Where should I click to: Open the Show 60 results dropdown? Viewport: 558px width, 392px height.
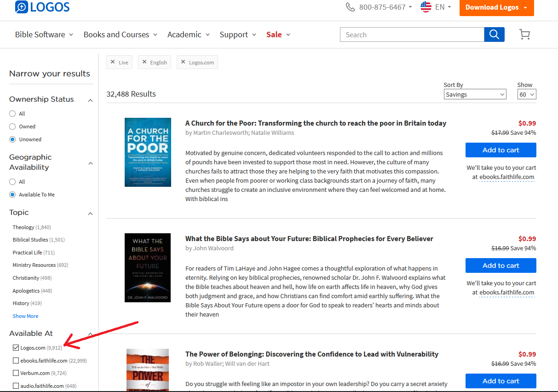tap(527, 94)
